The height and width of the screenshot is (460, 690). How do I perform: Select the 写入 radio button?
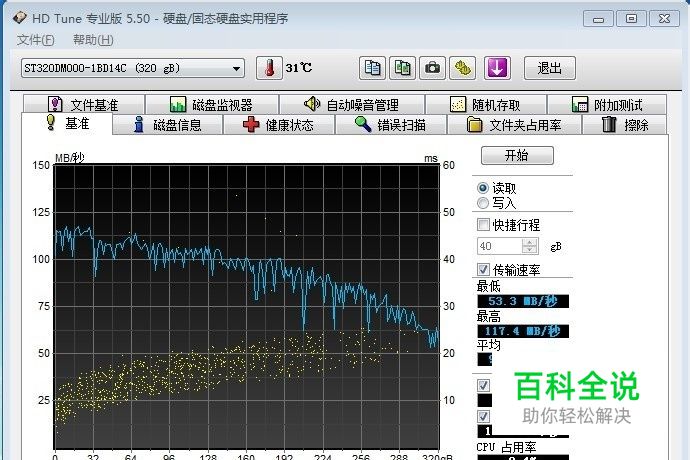tap(484, 203)
